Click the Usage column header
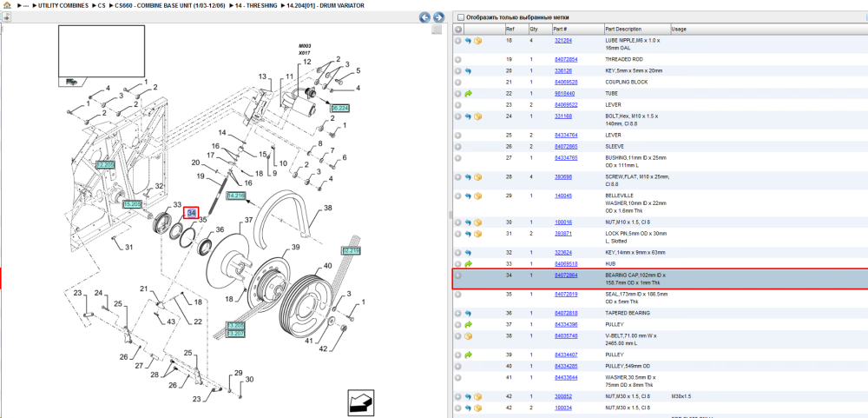This screenshot has width=868, height=418. (x=679, y=29)
